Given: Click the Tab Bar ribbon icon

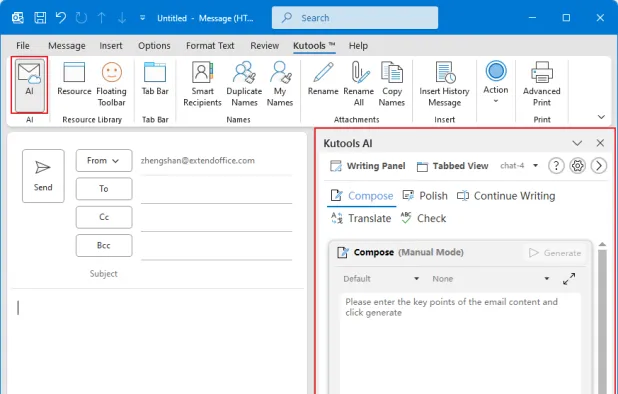Looking at the screenshot, I should pos(155,72).
